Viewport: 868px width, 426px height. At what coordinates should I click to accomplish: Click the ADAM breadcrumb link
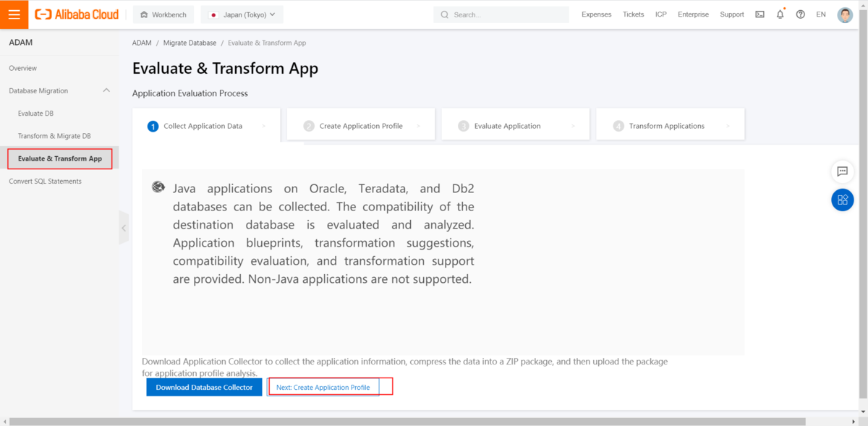pyautogui.click(x=142, y=43)
